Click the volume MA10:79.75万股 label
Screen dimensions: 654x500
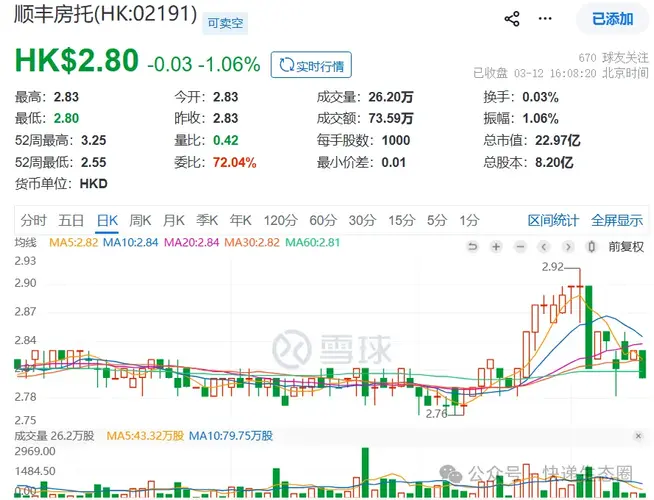tap(231, 436)
